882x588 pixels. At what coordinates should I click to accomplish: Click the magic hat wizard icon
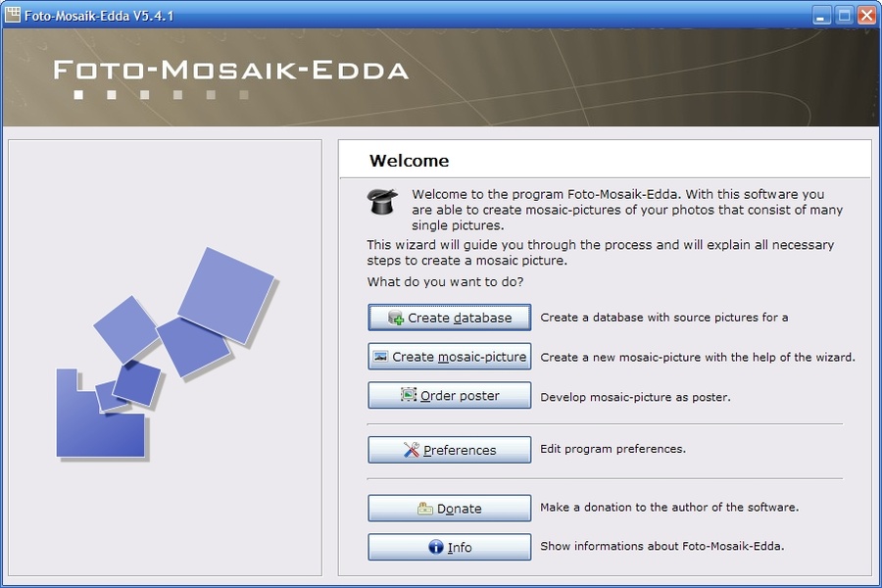click(382, 201)
